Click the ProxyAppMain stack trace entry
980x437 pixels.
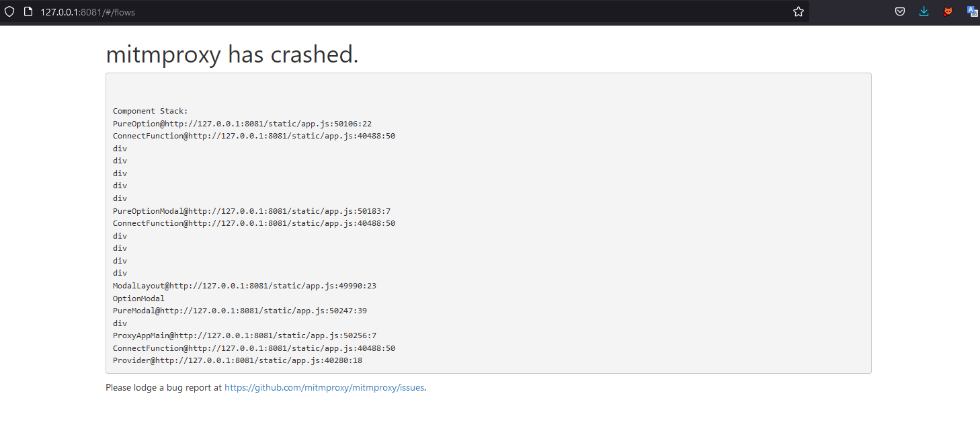tap(244, 335)
